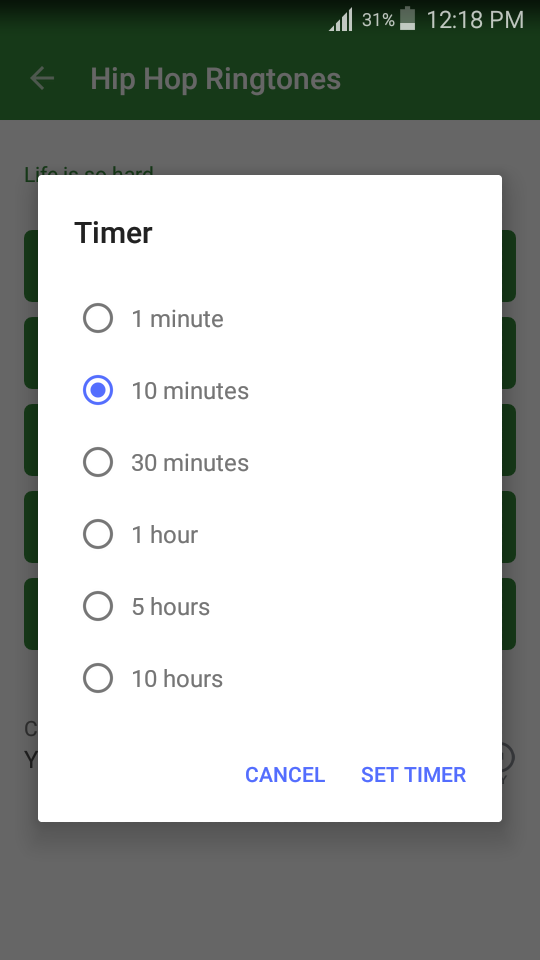Tap the Timer dialog title
This screenshot has width=540, height=960.
pos(113,233)
